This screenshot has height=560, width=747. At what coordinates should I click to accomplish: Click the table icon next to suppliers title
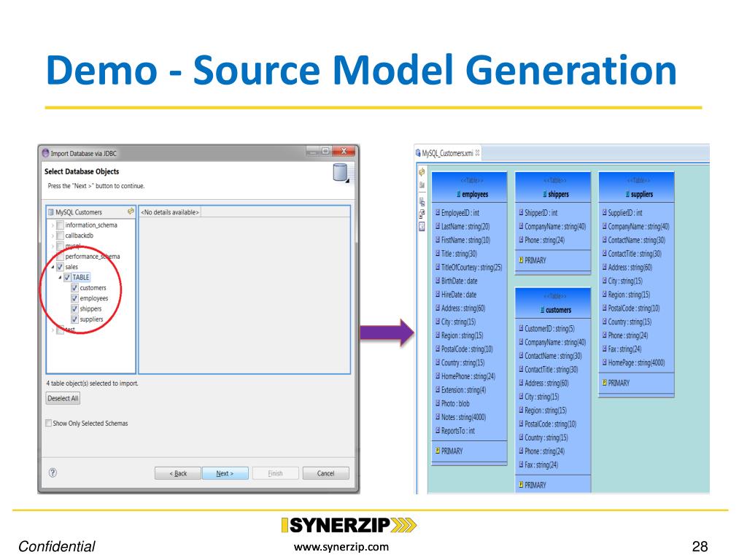(x=627, y=194)
